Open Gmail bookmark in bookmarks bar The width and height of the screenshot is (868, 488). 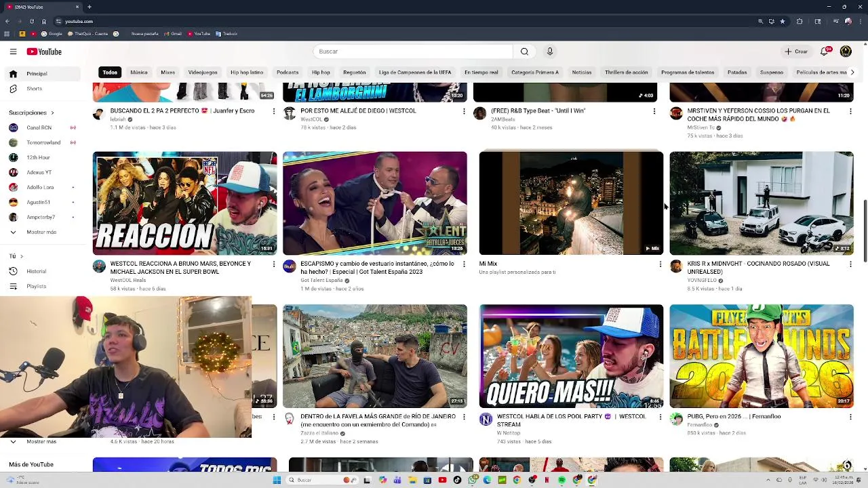(173, 33)
